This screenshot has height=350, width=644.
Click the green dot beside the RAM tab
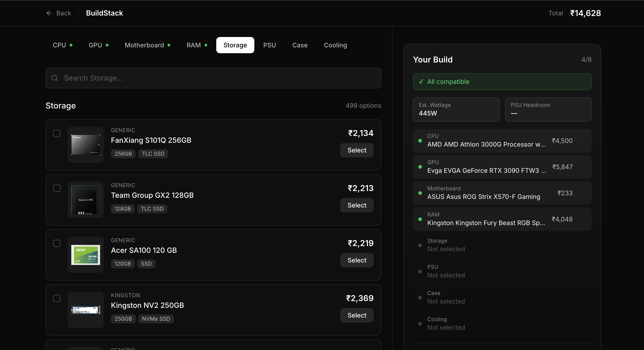[206, 45]
